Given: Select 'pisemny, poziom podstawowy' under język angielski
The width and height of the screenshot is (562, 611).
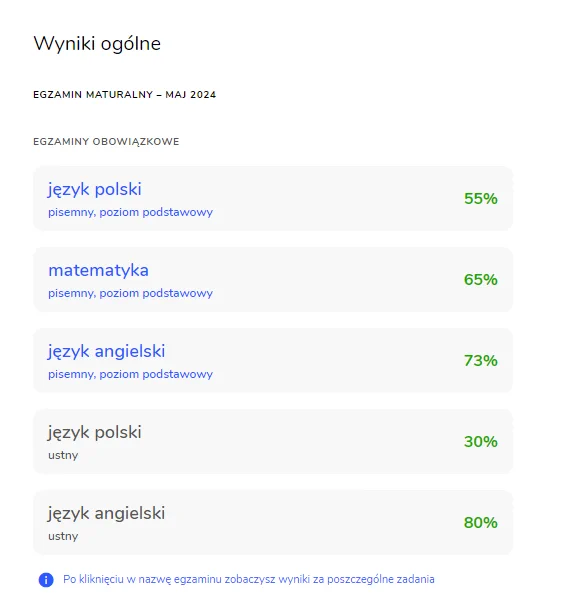Looking at the screenshot, I should click(130, 374).
